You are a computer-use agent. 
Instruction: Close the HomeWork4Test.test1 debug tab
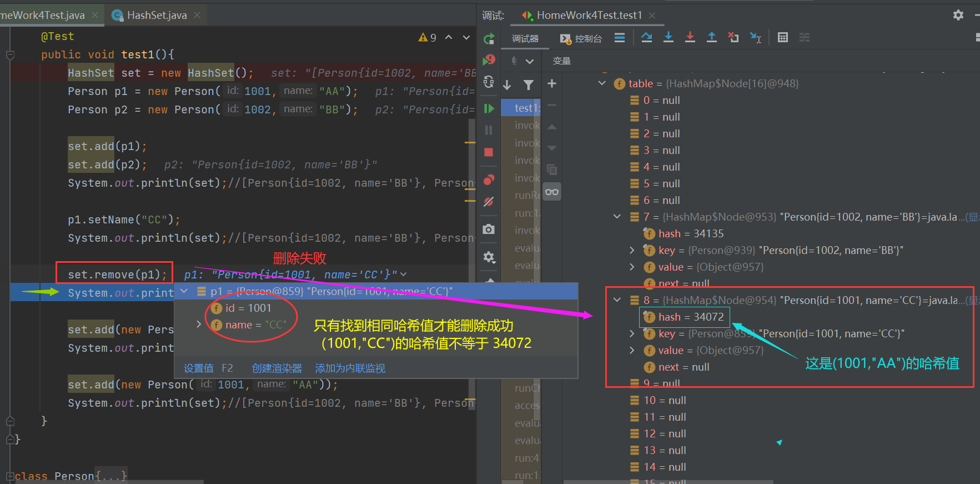652,16
